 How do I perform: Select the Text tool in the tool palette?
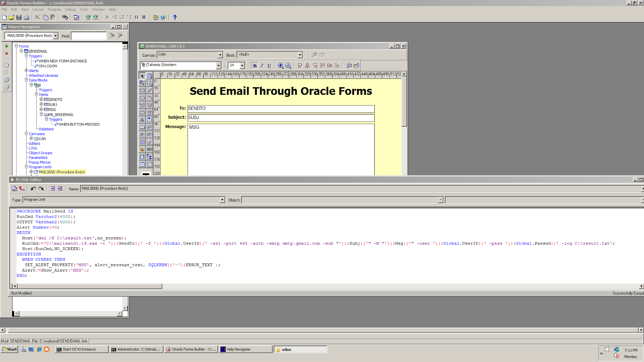pyautogui.click(x=142, y=119)
